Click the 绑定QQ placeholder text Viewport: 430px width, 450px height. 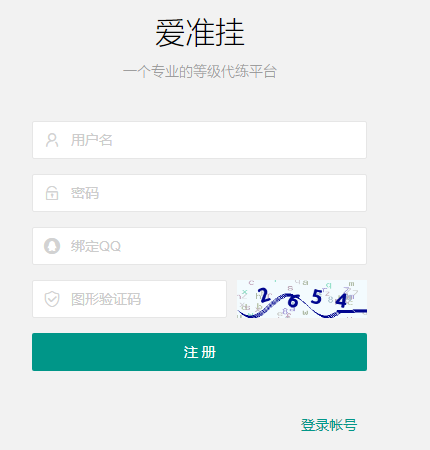[x=96, y=246]
